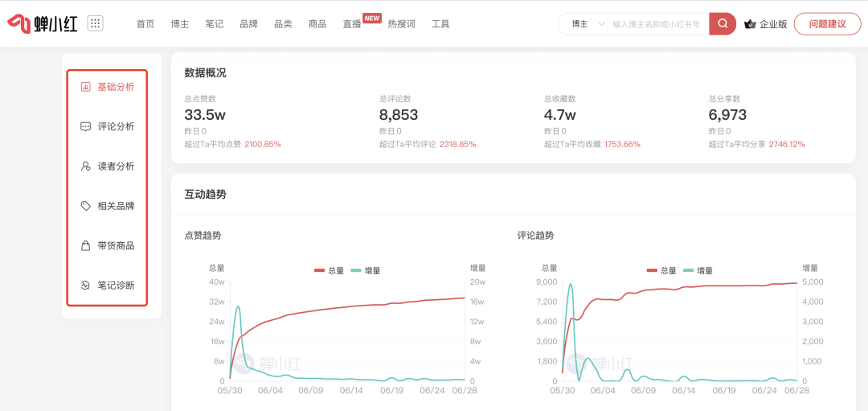The width and height of the screenshot is (868, 411).
Task: Toggle 总量 series in 点赞趋势 legend
Action: [330, 270]
